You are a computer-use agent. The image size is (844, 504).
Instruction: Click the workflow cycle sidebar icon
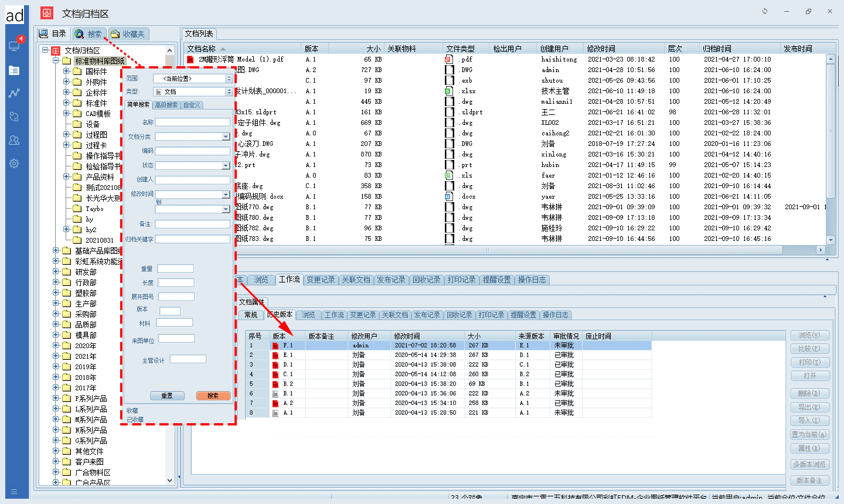pos(14,117)
